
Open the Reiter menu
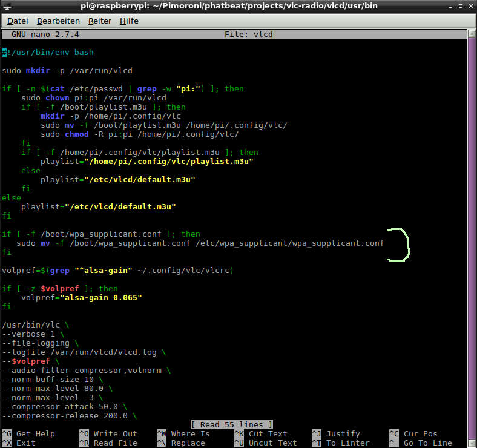(x=100, y=21)
